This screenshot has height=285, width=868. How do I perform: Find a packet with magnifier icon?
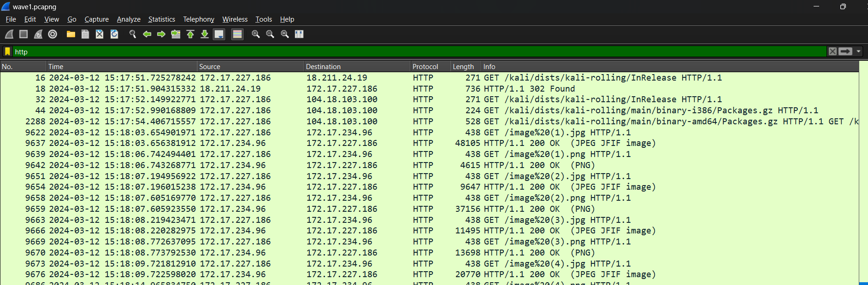pos(133,34)
